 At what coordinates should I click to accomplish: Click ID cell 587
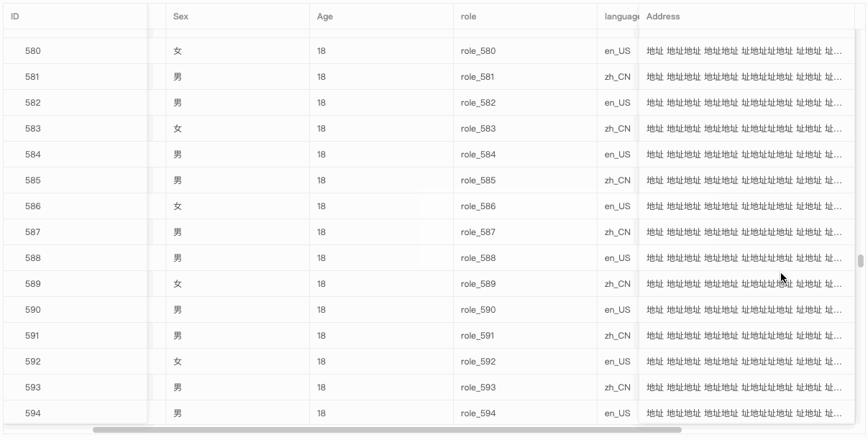[x=33, y=232]
